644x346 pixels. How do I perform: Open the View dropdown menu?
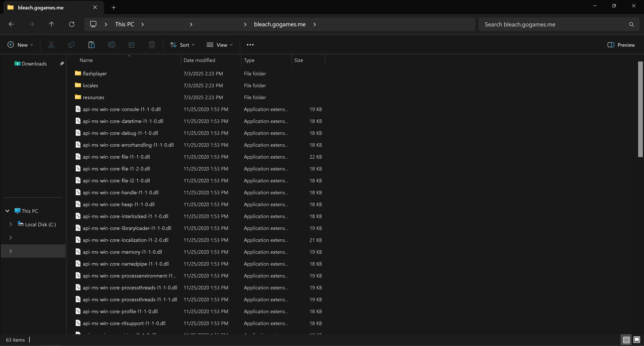[x=220, y=45]
